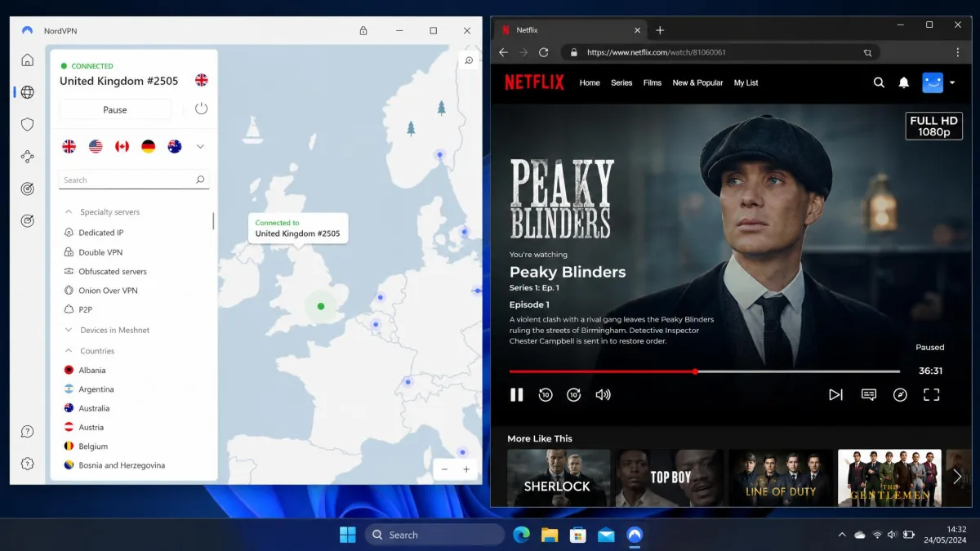The width and height of the screenshot is (980, 551).
Task: Open New & Popular menu
Action: [x=697, y=82]
